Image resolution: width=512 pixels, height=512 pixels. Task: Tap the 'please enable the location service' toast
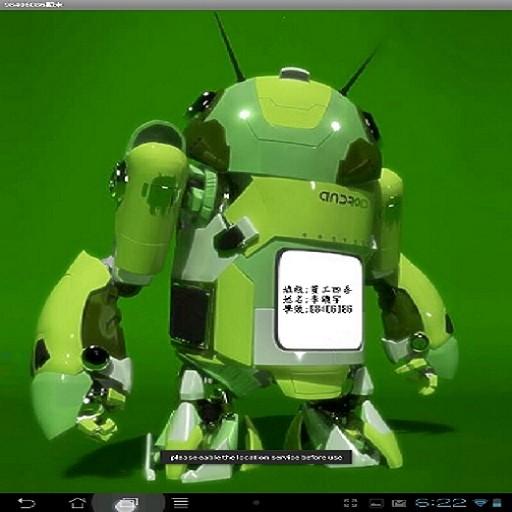(256, 457)
